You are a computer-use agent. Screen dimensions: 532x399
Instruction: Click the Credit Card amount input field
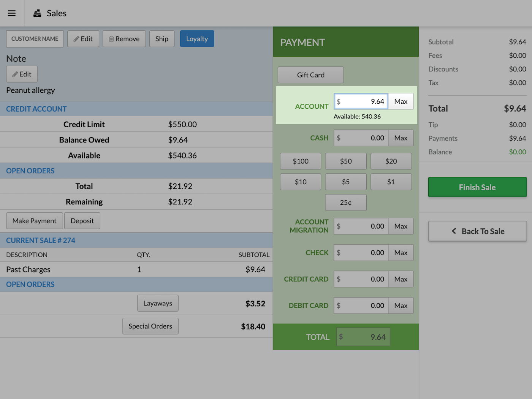click(x=360, y=279)
